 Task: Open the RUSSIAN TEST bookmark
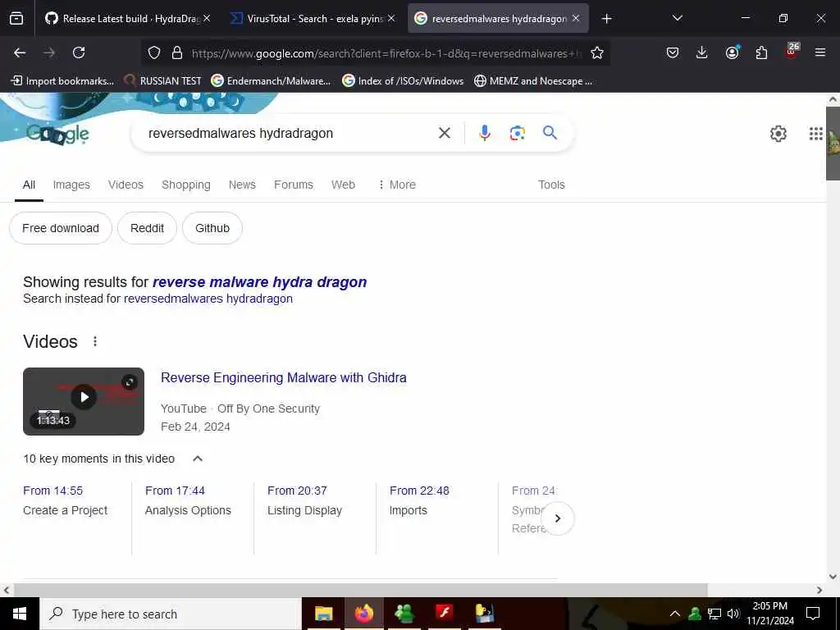tap(163, 81)
